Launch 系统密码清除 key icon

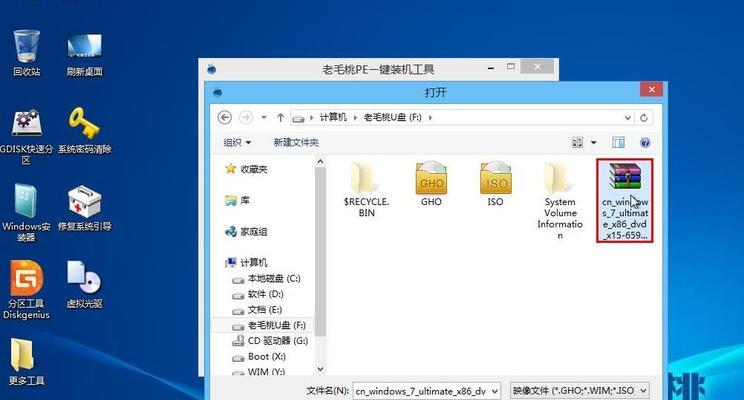coord(84,131)
